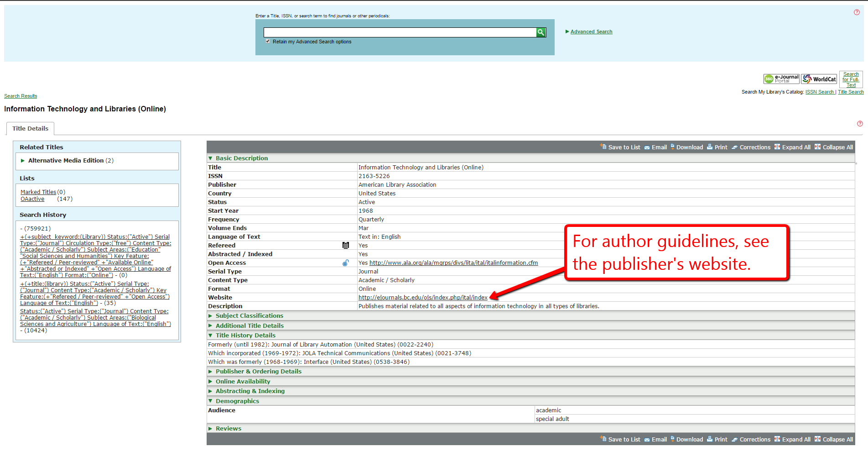Select the Title Details tab
This screenshot has width=868, height=452.
(x=30, y=129)
